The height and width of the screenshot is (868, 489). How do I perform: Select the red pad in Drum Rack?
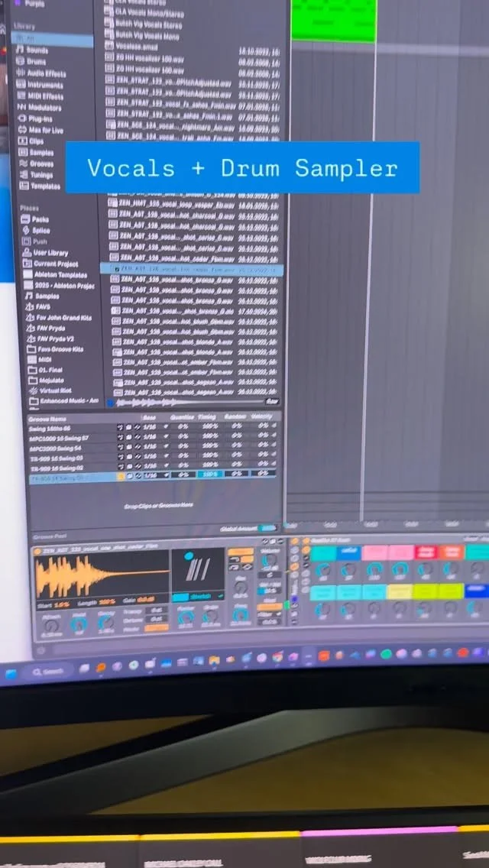[426, 552]
